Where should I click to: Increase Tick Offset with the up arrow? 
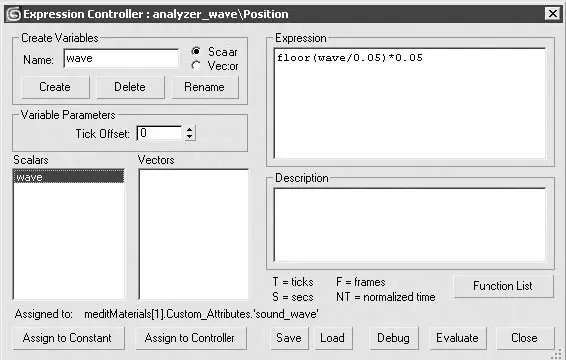coord(190,129)
